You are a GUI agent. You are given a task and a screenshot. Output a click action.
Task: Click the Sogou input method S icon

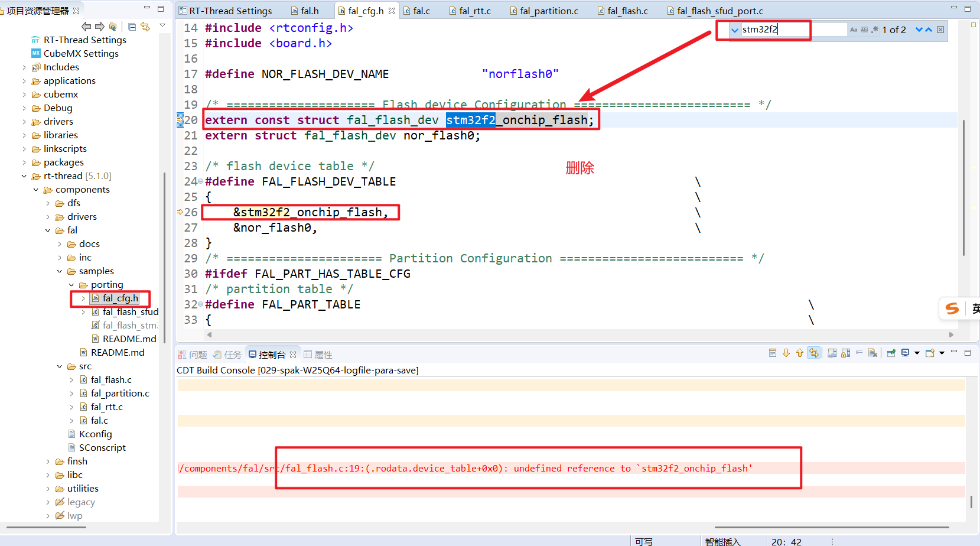(x=952, y=308)
